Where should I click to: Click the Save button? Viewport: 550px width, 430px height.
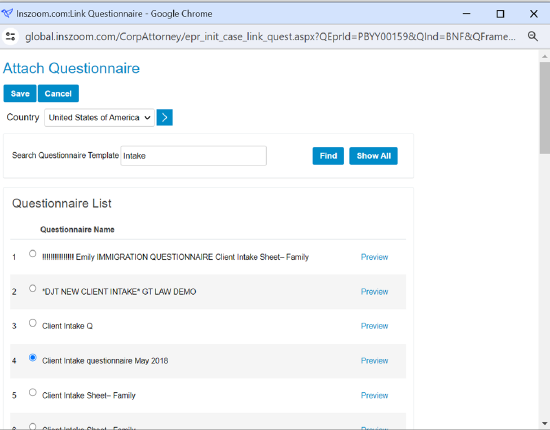pyautogui.click(x=20, y=94)
